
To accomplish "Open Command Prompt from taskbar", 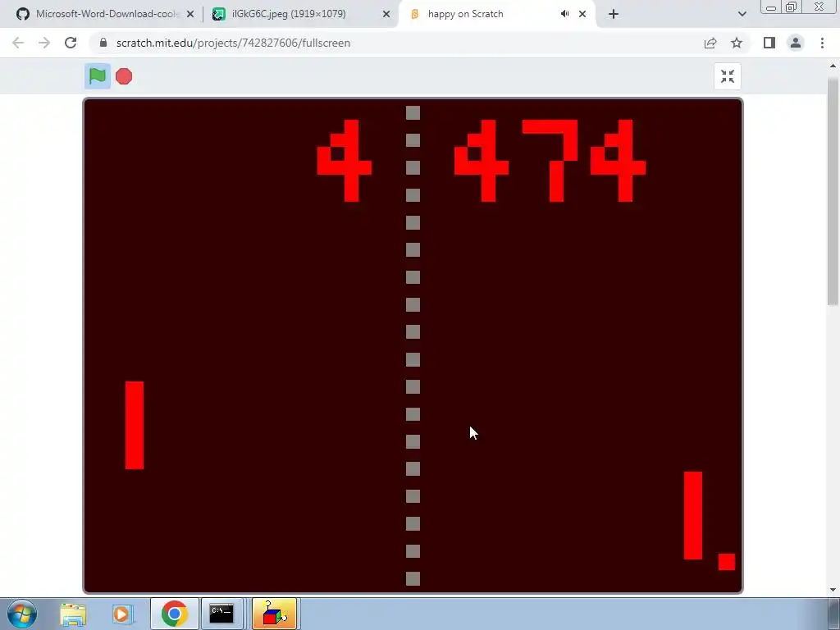I will [221, 614].
